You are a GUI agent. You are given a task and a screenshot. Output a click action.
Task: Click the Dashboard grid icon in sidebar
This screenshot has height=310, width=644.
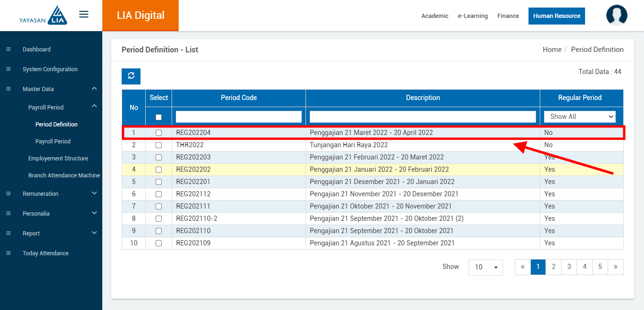click(x=8, y=50)
